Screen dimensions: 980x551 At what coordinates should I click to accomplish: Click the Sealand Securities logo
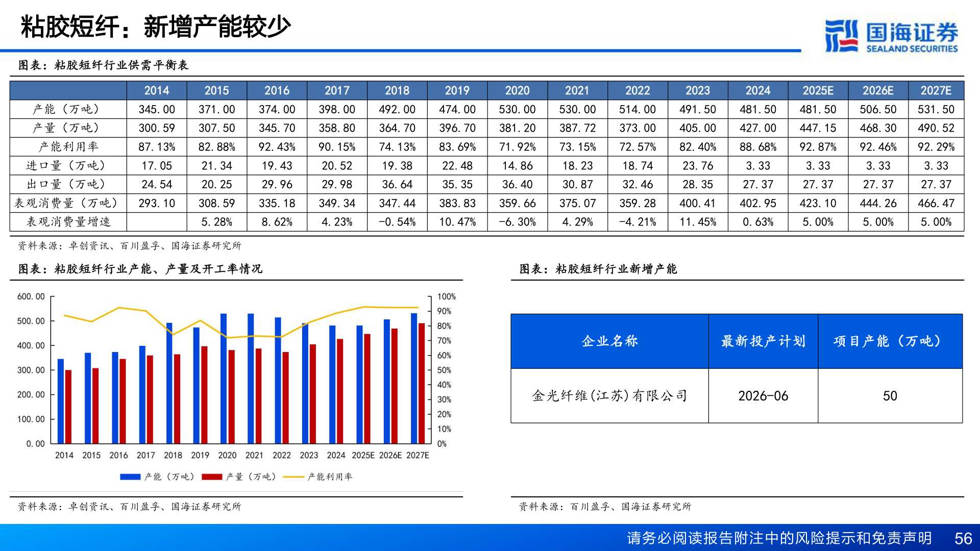[x=891, y=36]
